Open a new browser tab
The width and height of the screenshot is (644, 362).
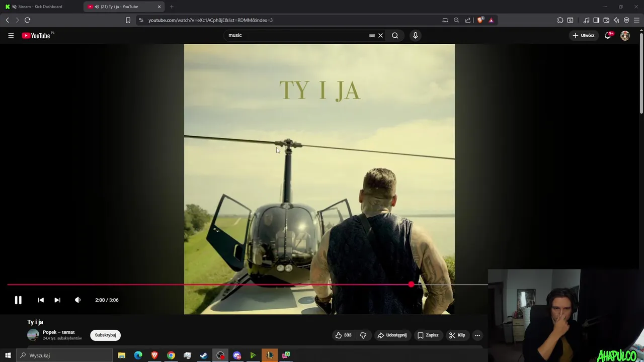[x=172, y=7]
